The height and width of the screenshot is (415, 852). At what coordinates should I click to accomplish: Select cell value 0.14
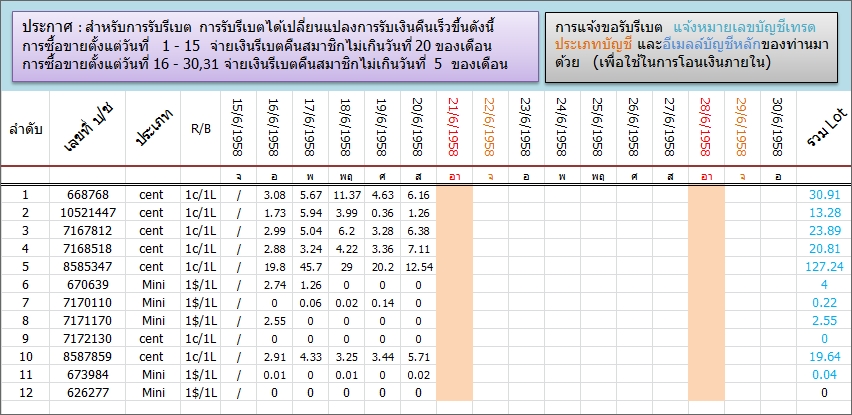tap(383, 303)
